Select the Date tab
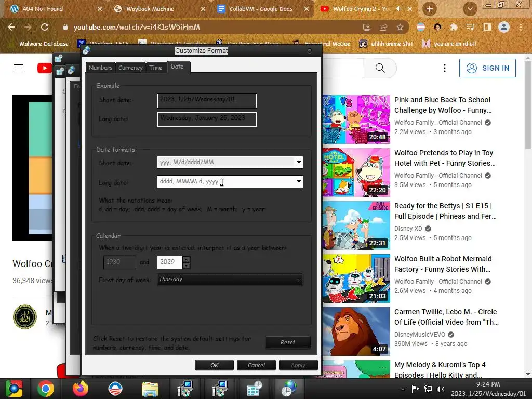 click(178, 67)
